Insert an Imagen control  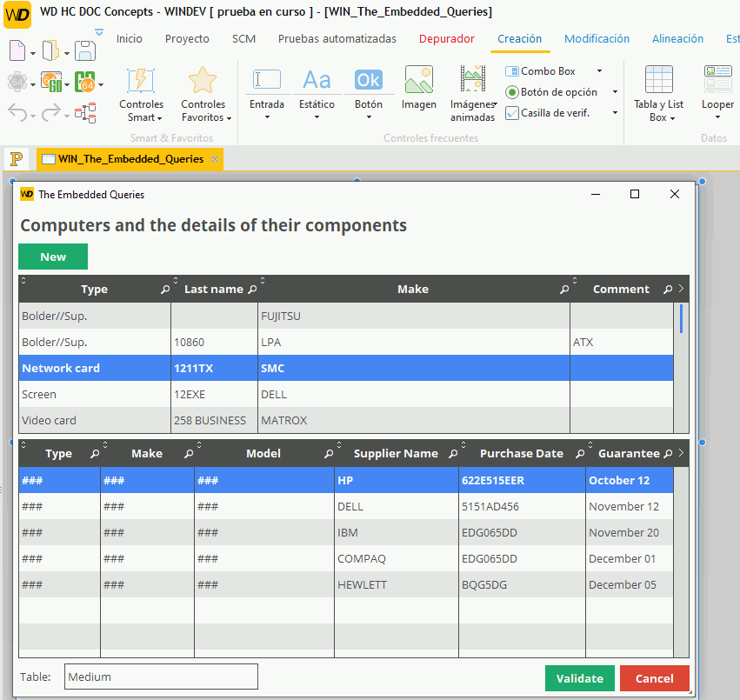point(418,79)
